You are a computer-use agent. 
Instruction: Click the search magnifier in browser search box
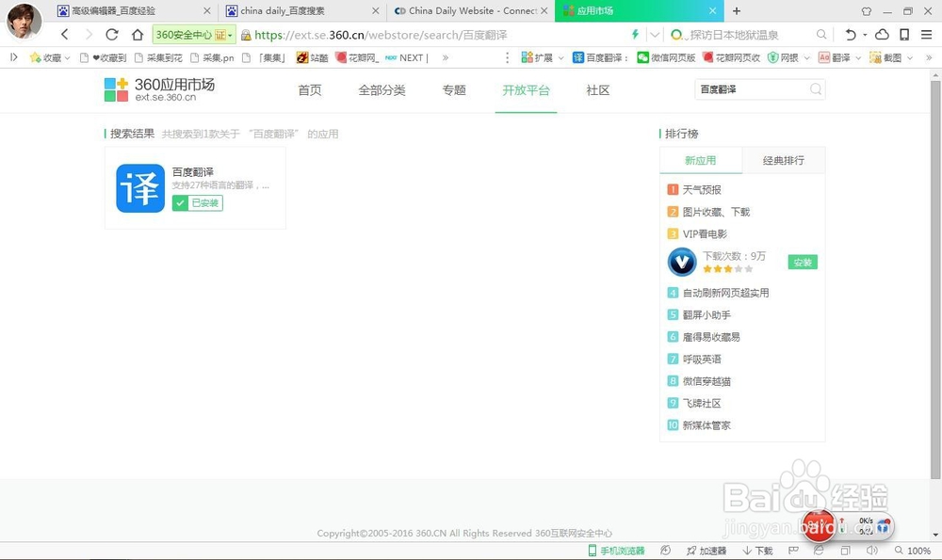pyautogui.click(x=821, y=35)
